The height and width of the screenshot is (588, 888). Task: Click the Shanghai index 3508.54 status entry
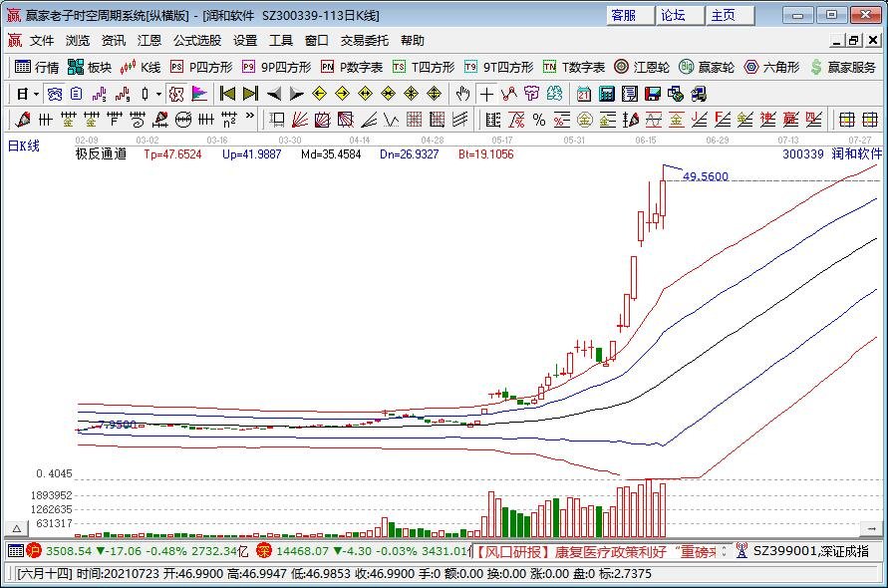click(x=138, y=550)
